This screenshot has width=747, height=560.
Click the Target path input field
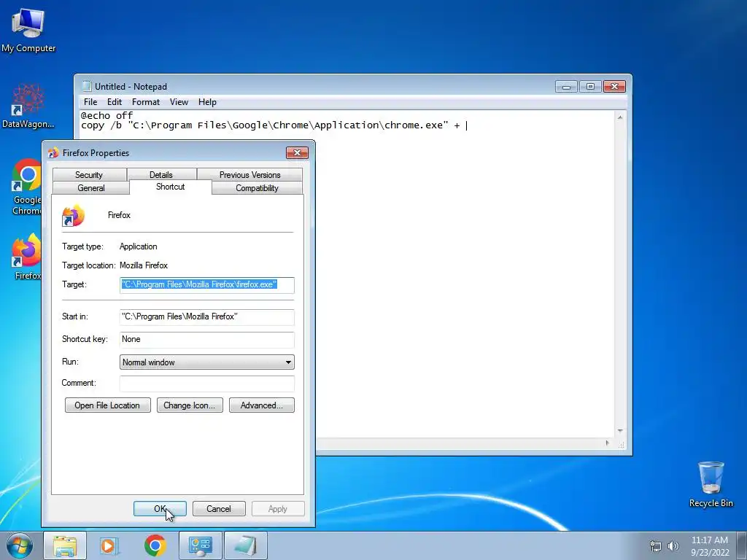[x=206, y=285]
